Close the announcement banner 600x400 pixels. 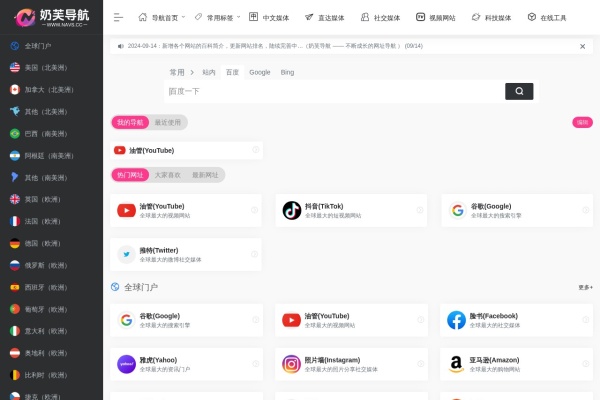[582, 46]
